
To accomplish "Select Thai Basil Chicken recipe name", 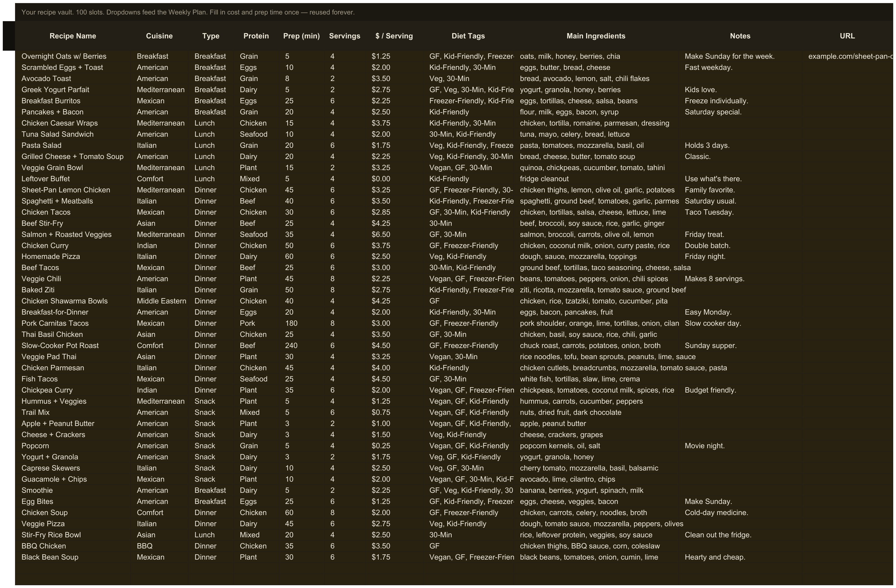I will click(73, 335).
